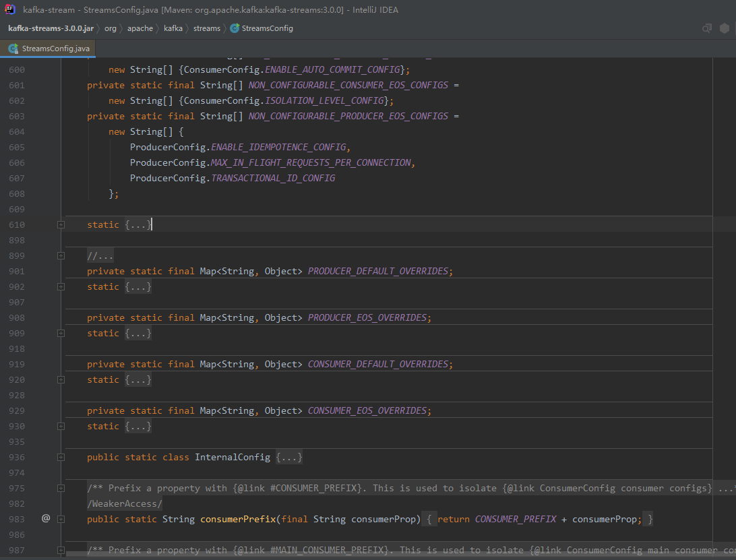Click the consumerPrefix method name
This screenshot has width=736, height=560.
pos(238,519)
